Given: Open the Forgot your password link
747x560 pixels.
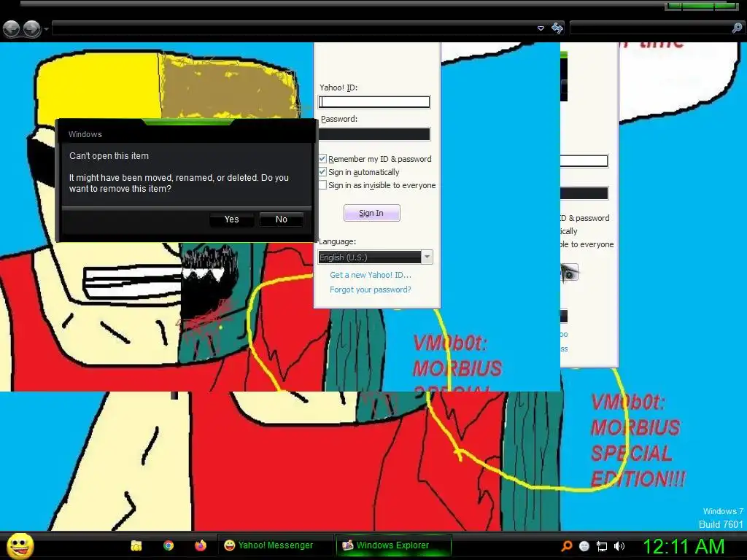Looking at the screenshot, I should [370, 289].
